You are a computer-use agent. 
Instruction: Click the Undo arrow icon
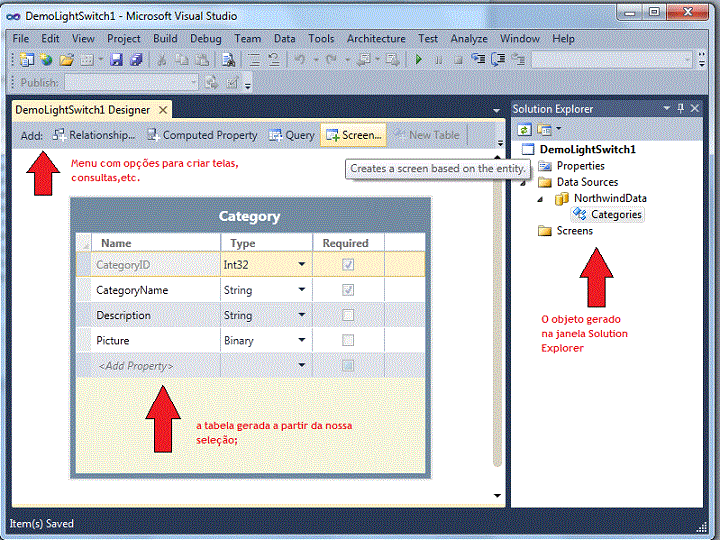coord(300,60)
